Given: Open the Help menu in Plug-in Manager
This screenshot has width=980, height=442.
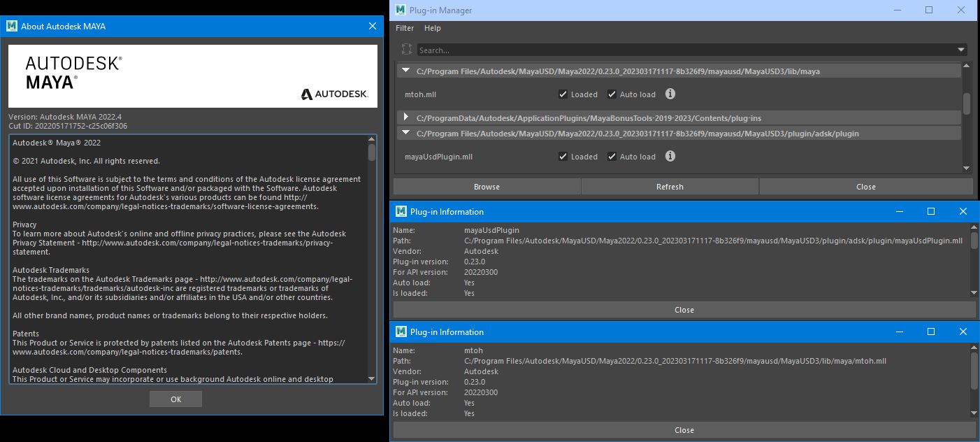Looking at the screenshot, I should tap(433, 28).
